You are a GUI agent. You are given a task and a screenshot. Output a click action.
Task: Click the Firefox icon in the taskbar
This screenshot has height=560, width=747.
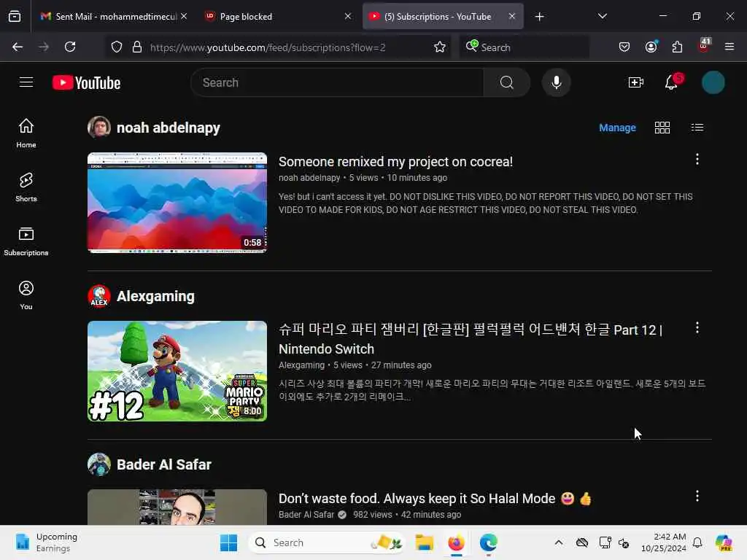click(x=456, y=542)
